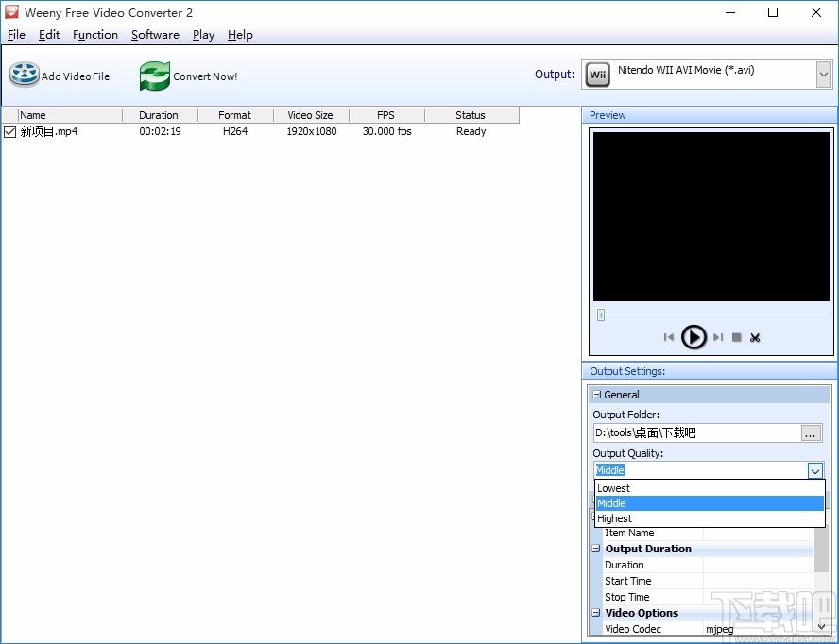The image size is (839, 644).
Task: Collapse the Video Options section
Action: (x=596, y=613)
